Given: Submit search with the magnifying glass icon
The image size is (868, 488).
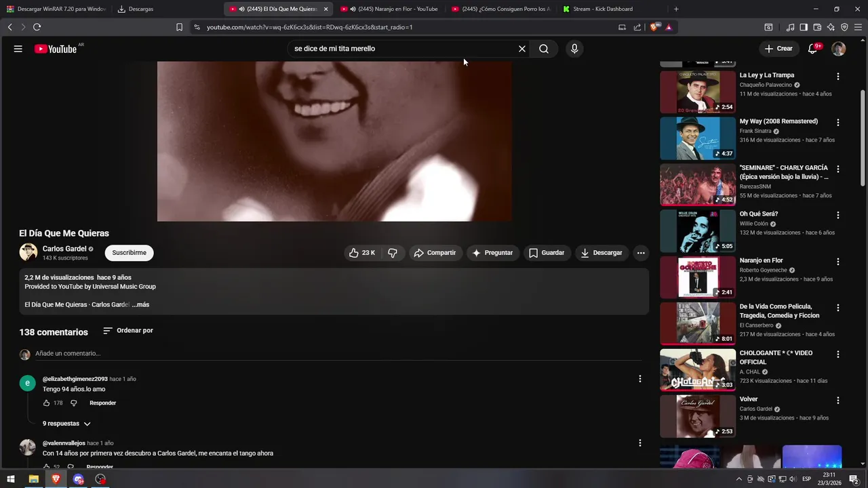Looking at the screenshot, I should pyautogui.click(x=544, y=49).
